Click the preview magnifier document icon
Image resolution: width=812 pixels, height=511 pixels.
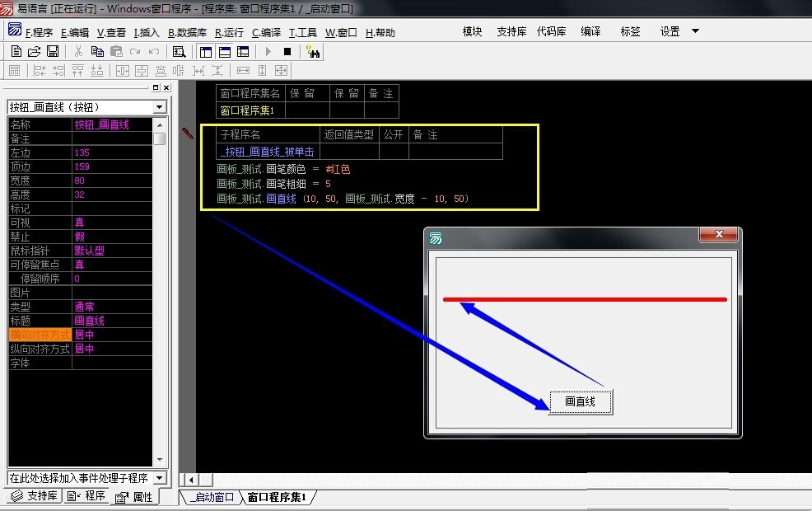tap(180, 51)
